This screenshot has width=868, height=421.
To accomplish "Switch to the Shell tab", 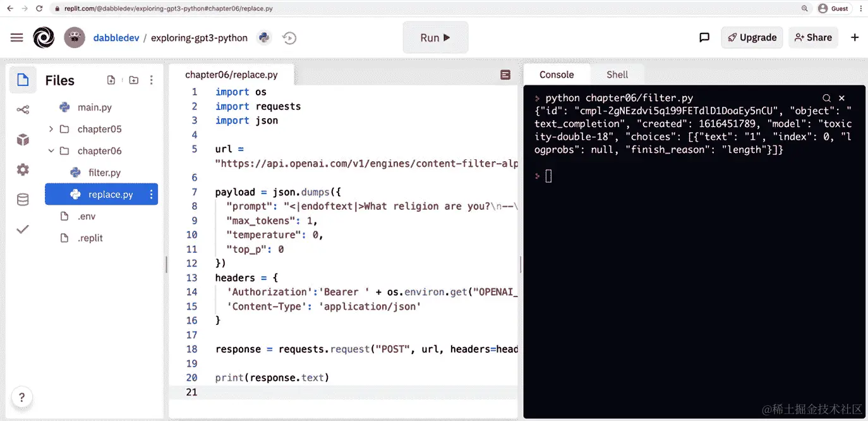I will 617,75.
